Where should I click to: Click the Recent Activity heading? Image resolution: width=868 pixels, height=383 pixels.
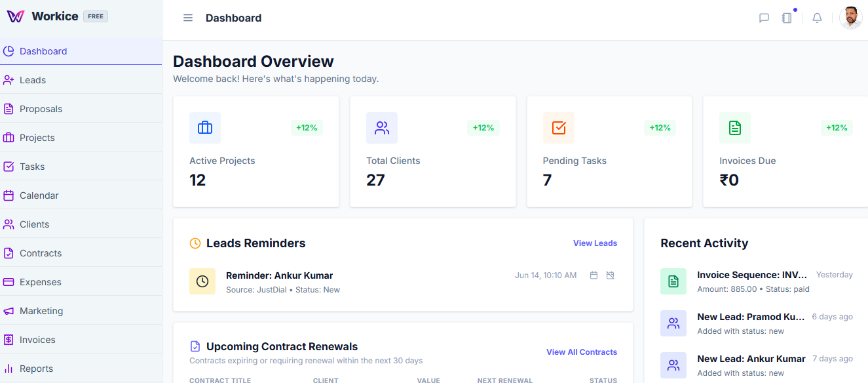(704, 243)
